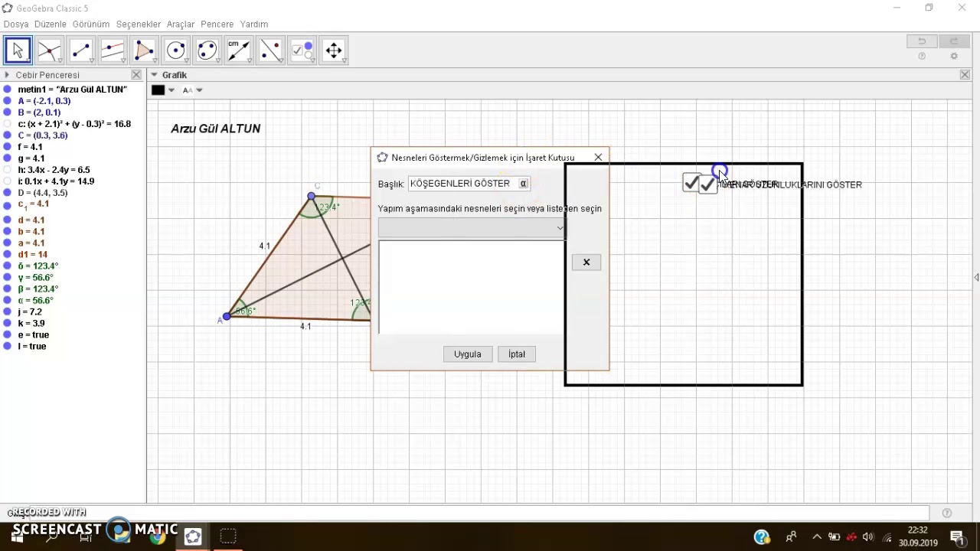
Task: Select the Segment between two points tool
Action: pyautogui.click(x=80, y=51)
